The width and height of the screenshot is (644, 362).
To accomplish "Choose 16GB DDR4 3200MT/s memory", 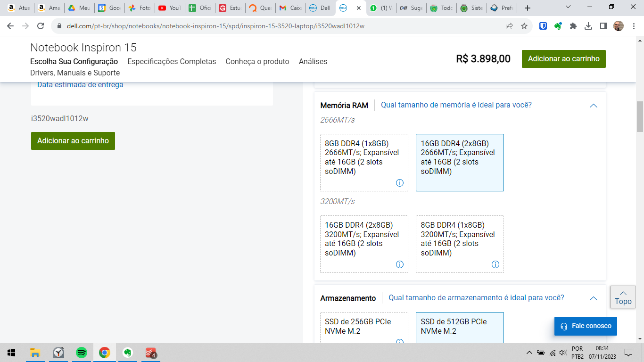I will coord(364,244).
